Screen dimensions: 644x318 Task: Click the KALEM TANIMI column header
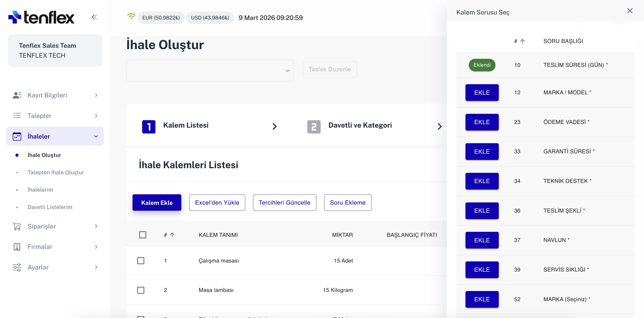pos(218,235)
